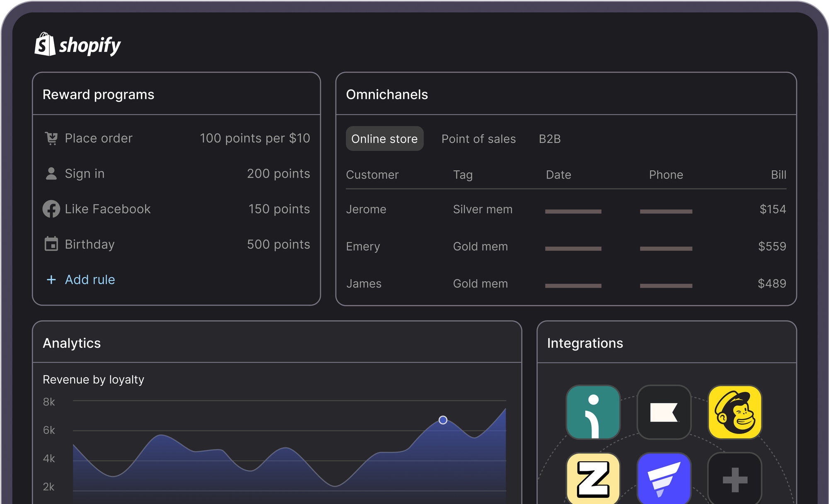829x504 pixels.
Task: Open the yellow Z integration app
Action: click(x=593, y=479)
